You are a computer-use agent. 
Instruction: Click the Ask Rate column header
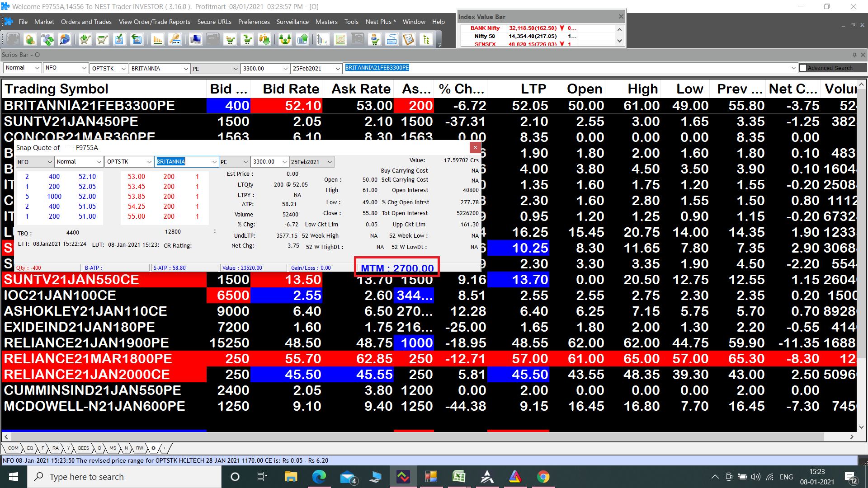point(358,89)
